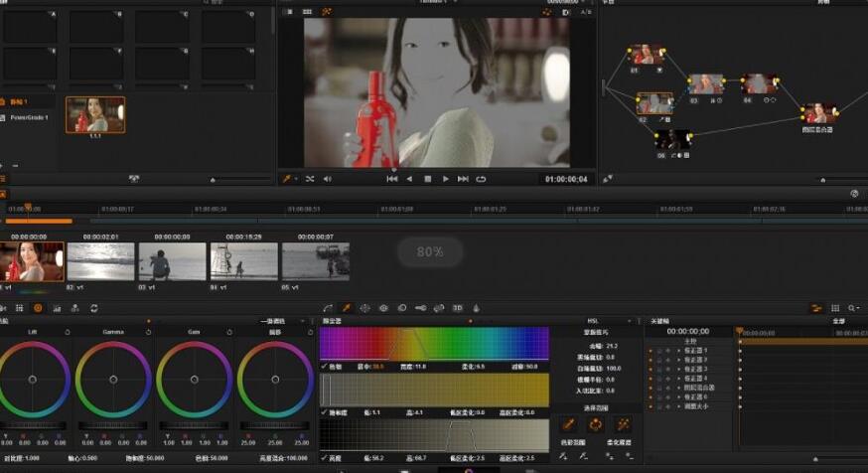Open the key palette icon
Image resolution: width=868 pixels, height=473 pixels.
[421, 308]
